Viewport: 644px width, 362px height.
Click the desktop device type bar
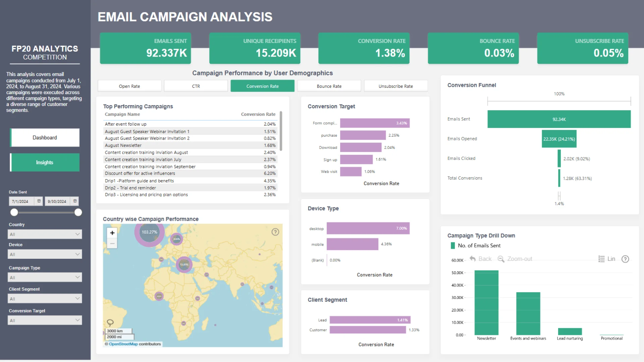coord(368,228)
